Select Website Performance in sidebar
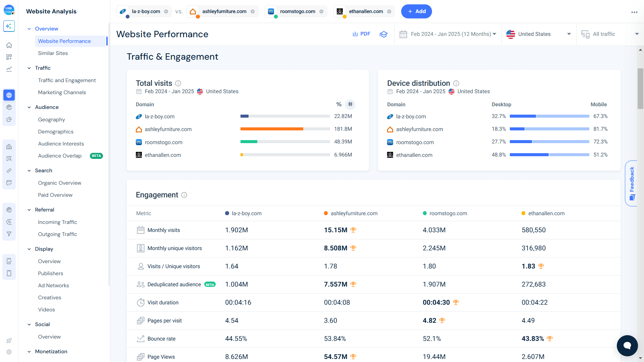This screenshot has width=644, height=362. (x=71, y=41)
